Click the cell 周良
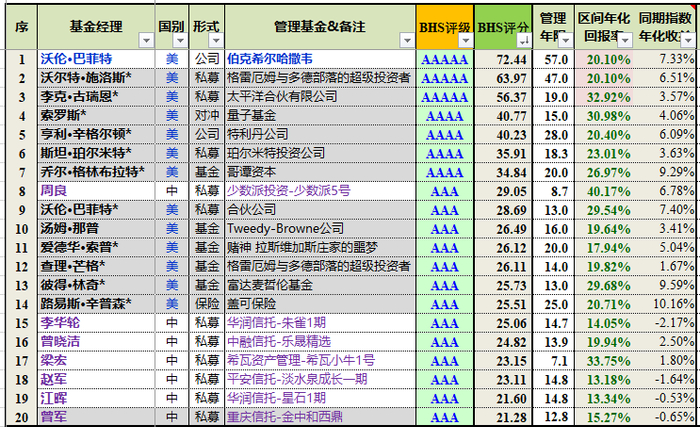The height and width of the screenshot is (427, 700). pos(96,191)
